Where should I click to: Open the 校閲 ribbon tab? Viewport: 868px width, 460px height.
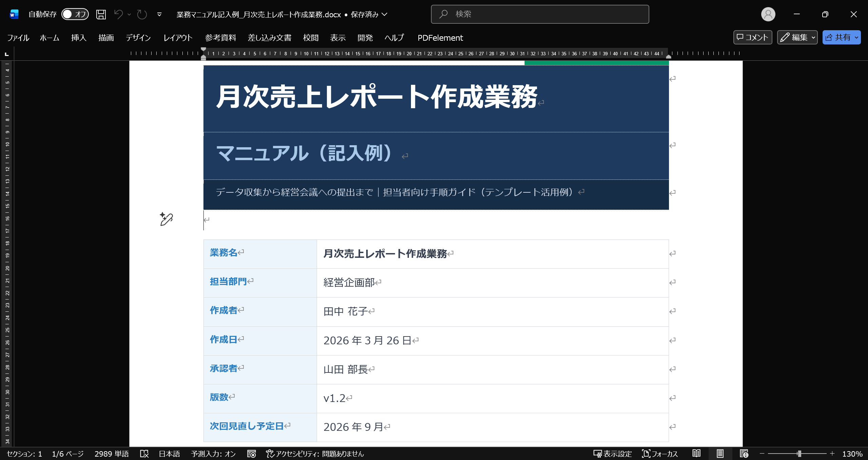[311, 38]
